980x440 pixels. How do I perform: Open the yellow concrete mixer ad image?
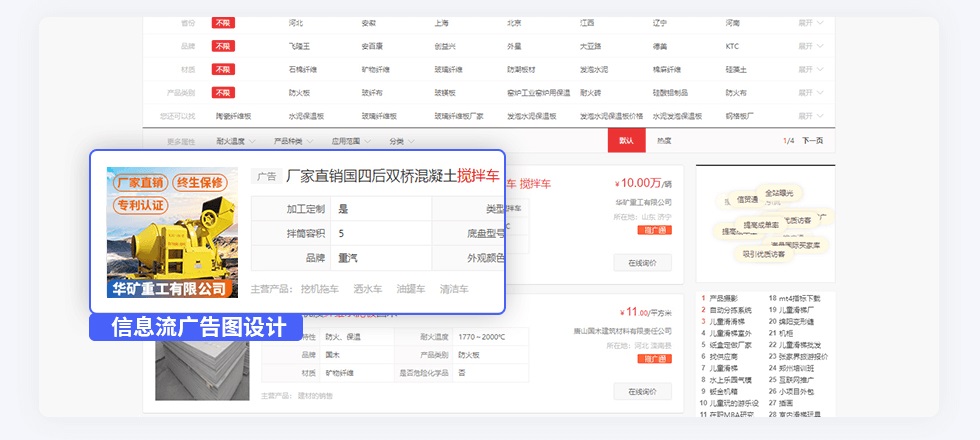tap(172, 232)
